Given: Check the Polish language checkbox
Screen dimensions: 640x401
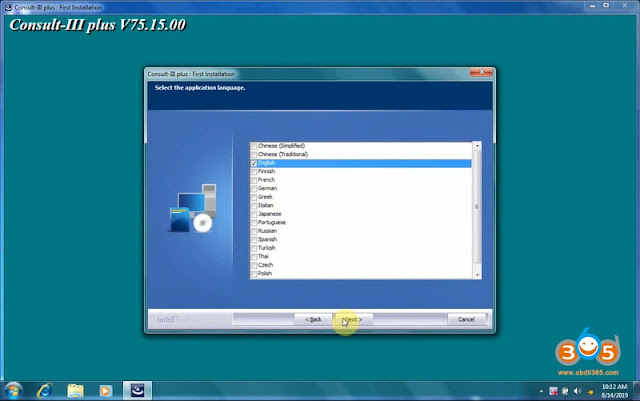Looking at the screenshot, I should click(x=254, y=274).
